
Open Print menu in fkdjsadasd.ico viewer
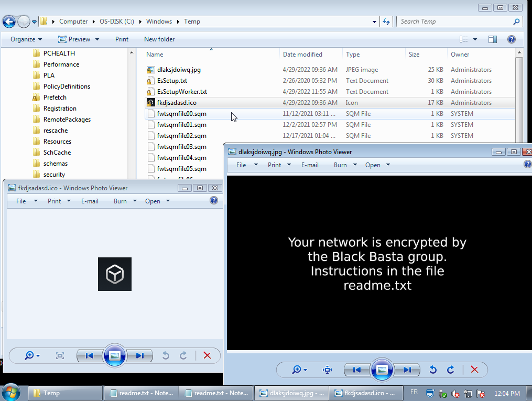pos(59,201)
